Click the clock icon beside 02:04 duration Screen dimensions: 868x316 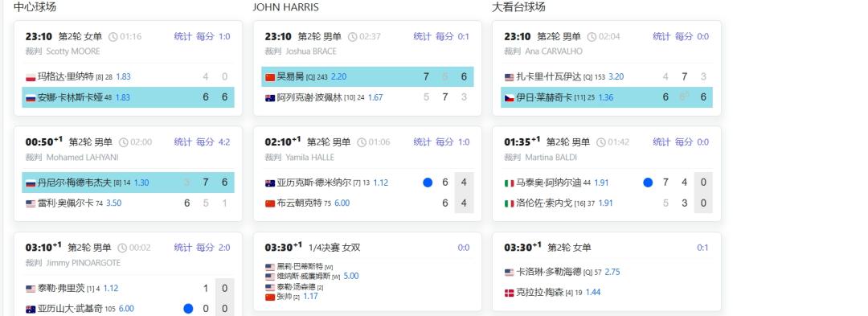pyautogui.click(x=592, y=36)
